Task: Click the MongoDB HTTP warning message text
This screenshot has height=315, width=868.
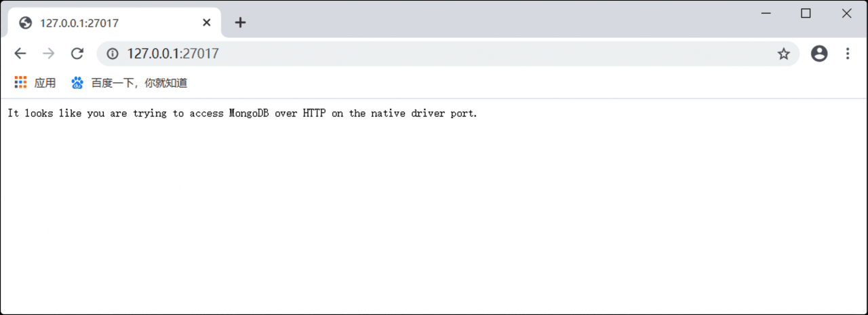Action: point(243,113)
